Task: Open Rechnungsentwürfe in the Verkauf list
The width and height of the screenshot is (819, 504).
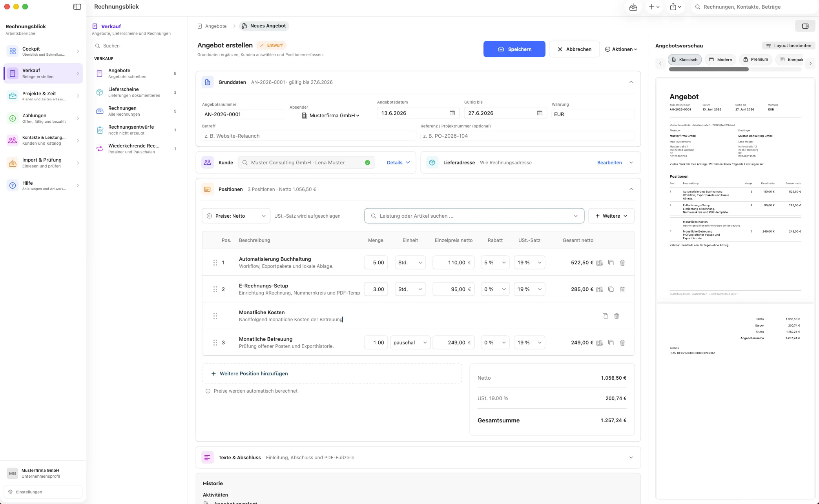Action: pyautogui.click(x=137, y=130)
